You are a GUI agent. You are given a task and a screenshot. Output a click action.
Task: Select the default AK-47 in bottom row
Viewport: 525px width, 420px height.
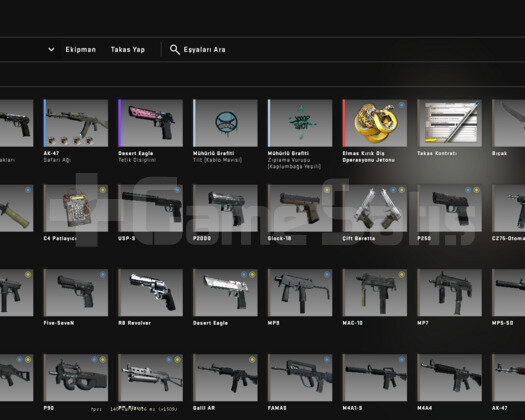[x=508, y=378]
